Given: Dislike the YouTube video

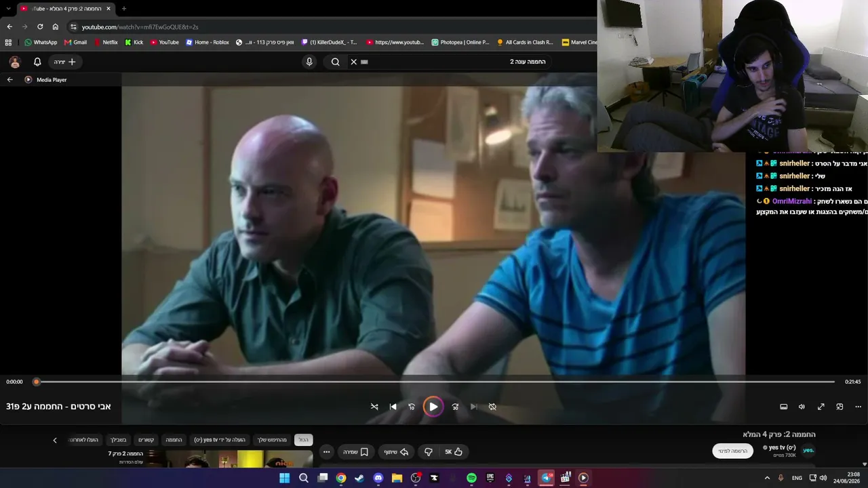Looking at the screenshot, I should 428,452.
